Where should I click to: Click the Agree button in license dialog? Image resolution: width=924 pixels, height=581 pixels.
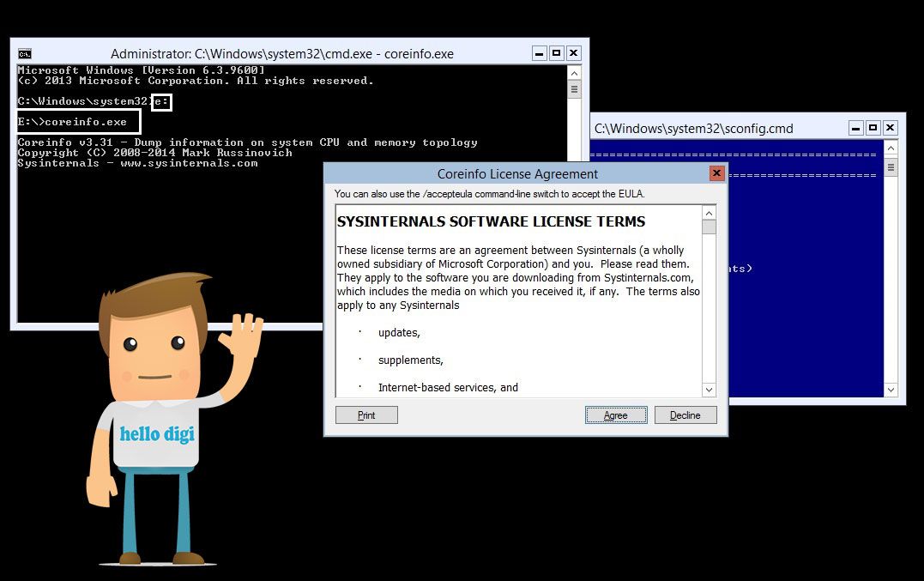tap(616, 415)
